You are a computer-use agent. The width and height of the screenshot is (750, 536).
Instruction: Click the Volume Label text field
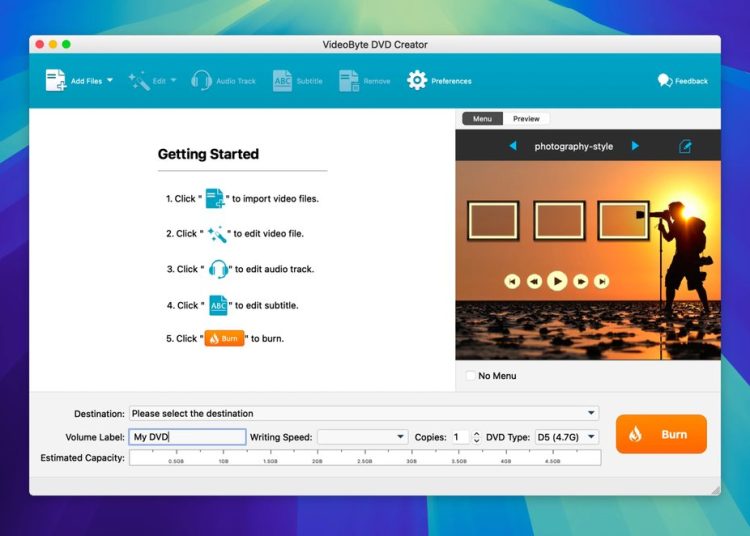coord(187,437)
